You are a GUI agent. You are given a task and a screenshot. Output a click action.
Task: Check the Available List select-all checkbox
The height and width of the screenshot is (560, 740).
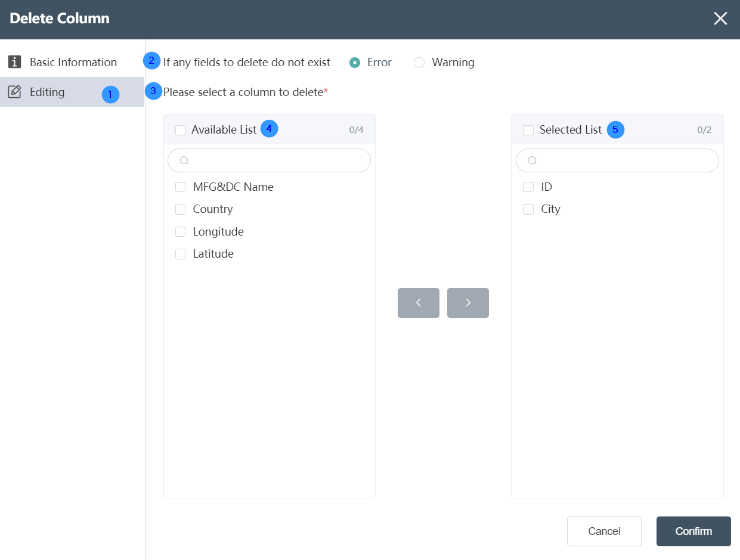pyautogui.click(x=181, y=130)
